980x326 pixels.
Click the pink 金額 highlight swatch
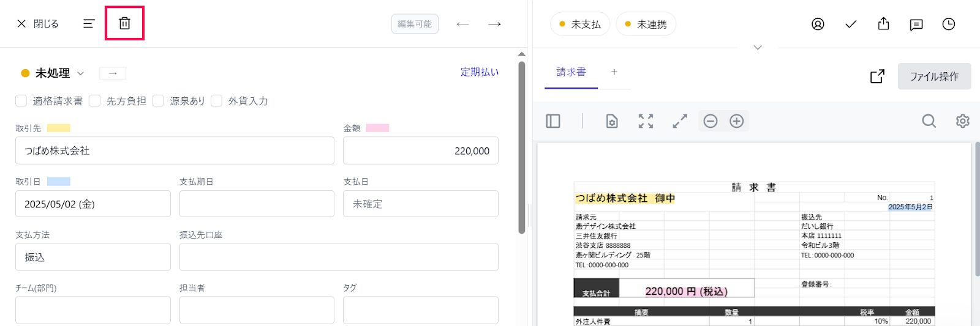(378, 128)
